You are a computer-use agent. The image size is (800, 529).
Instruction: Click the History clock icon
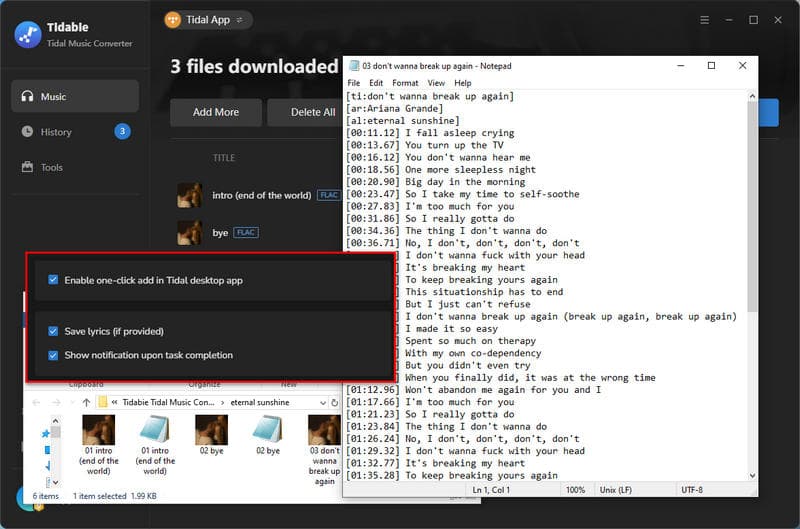point(27,132)
